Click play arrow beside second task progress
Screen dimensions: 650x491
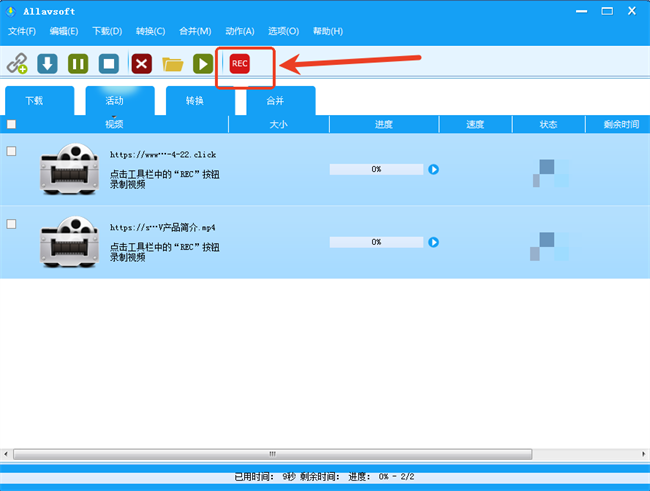(x=434, y=242)
